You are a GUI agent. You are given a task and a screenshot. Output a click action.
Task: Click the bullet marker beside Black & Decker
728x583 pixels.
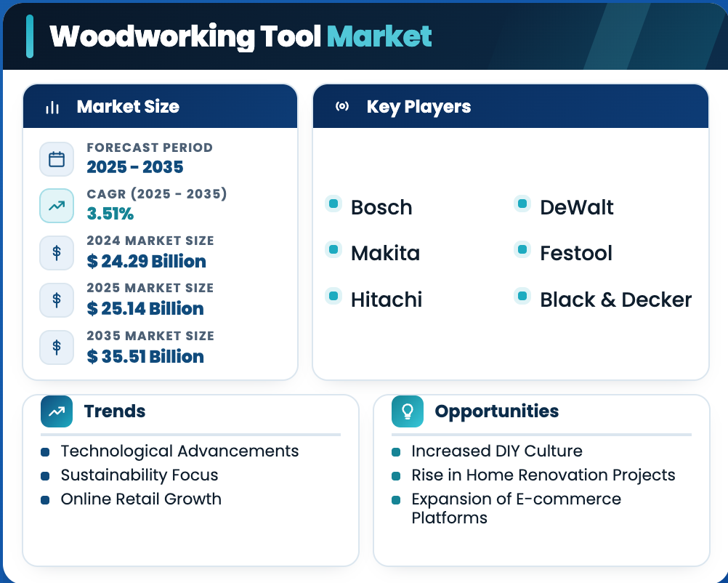coord(522,295)
